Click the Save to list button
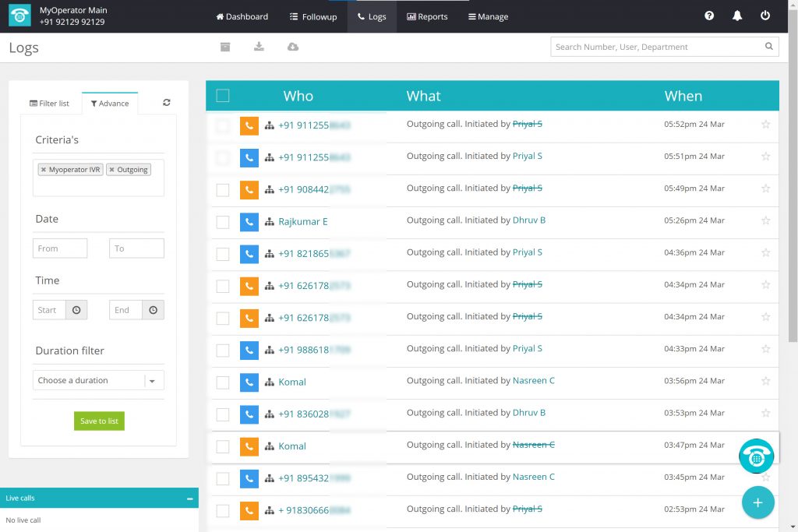 [x=98, y=421]
